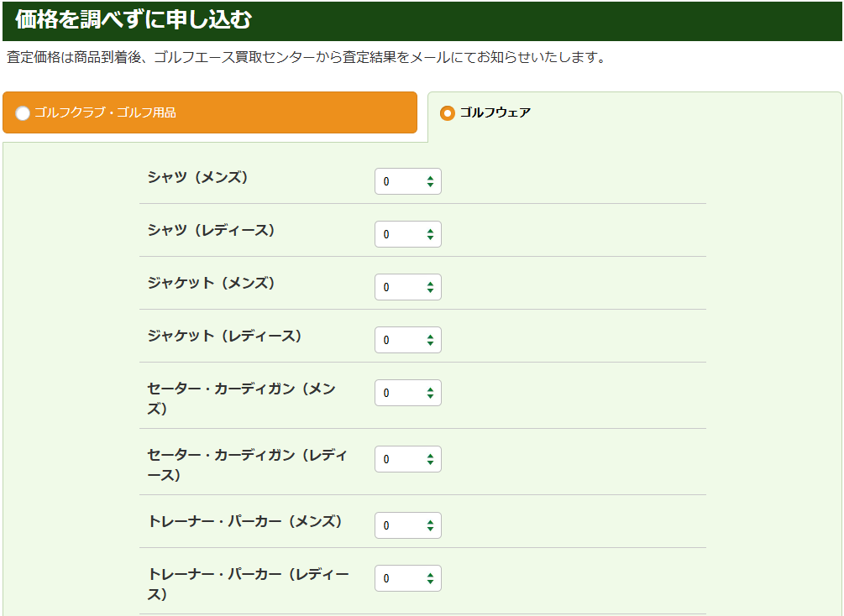Click the arrow icon for シャツ(メンズ)

[430, 181]
